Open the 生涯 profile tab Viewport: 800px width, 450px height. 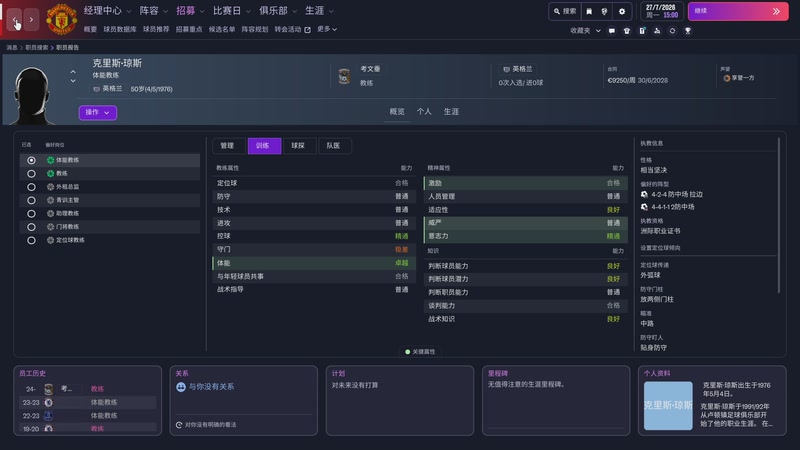[451, 112]
